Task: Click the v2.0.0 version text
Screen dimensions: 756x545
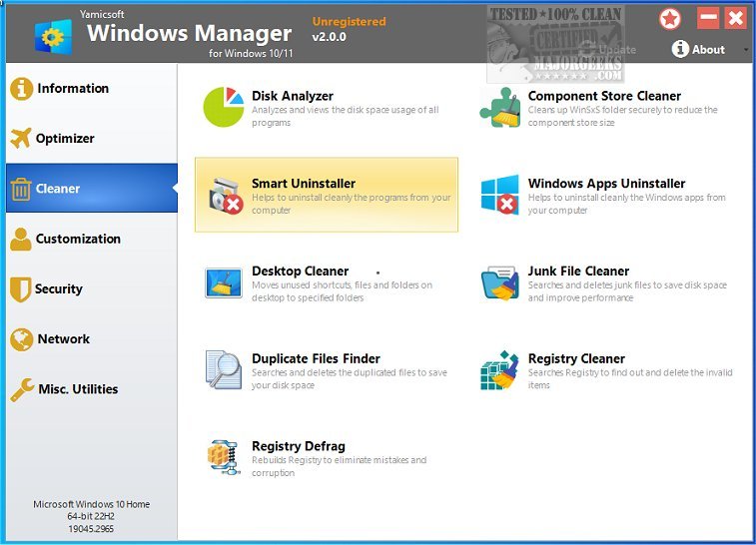Action: pos(329,37)
